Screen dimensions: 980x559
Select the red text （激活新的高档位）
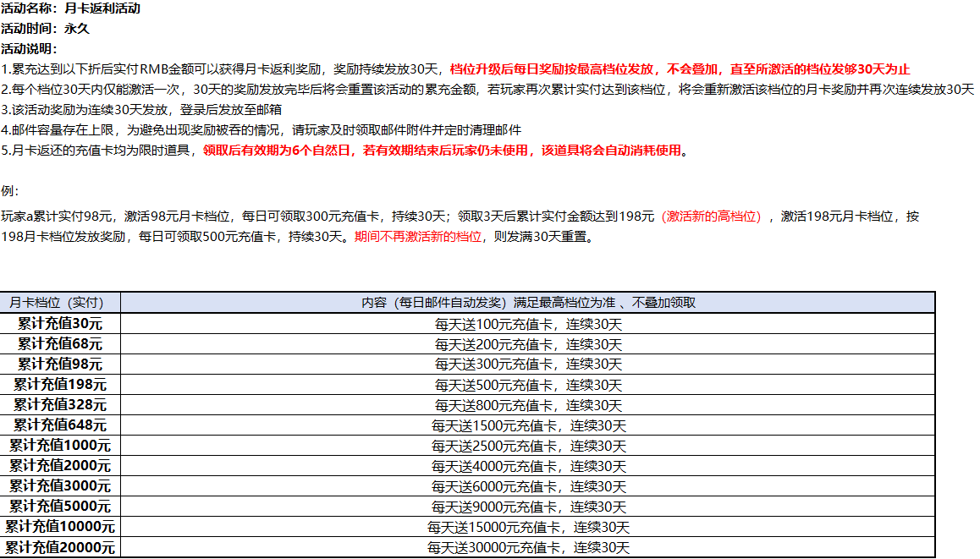(x=713, y=216)
